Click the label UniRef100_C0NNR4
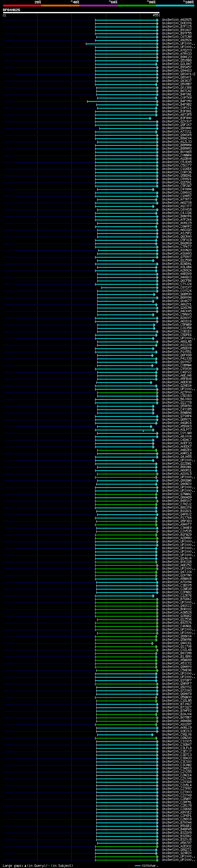This screenshot has height=868, width=197. click(177, 155)
